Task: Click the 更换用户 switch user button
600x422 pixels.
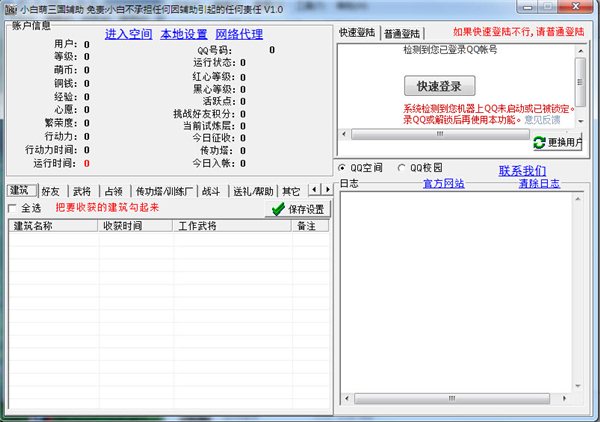Action: 557,142
